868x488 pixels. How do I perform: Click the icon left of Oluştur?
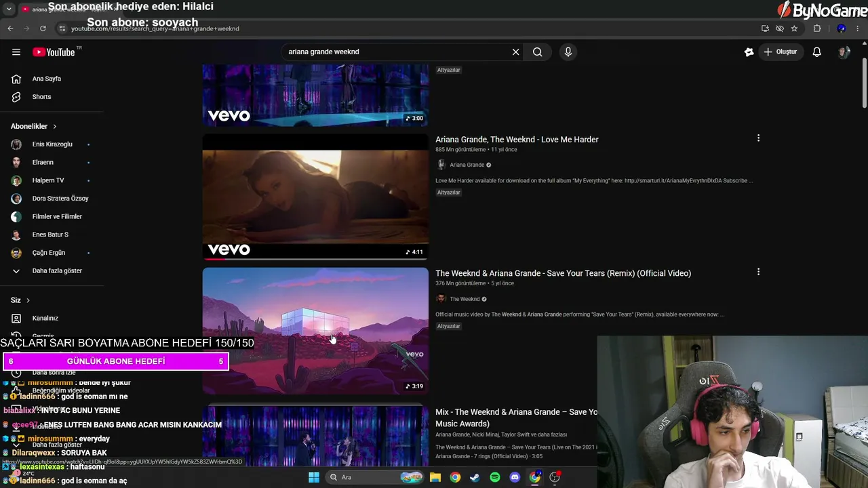(x=749, y=52)
